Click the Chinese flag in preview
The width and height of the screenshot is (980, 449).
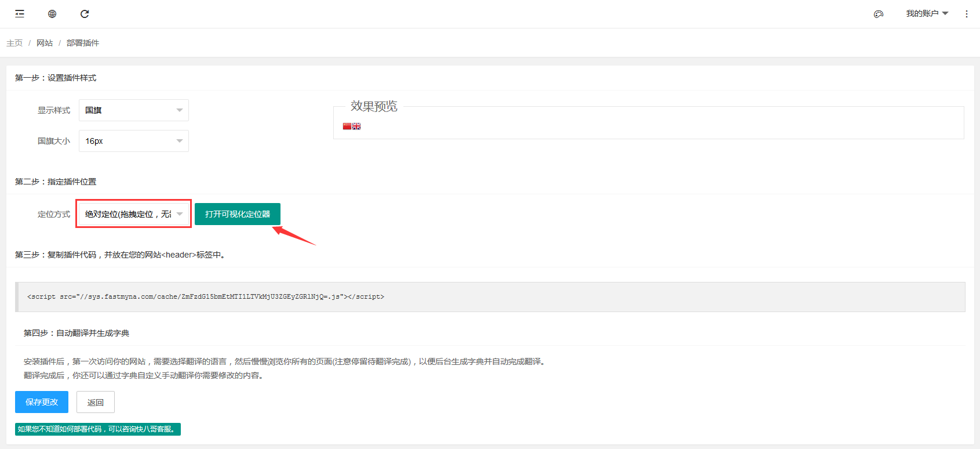(x=347, y=126)
